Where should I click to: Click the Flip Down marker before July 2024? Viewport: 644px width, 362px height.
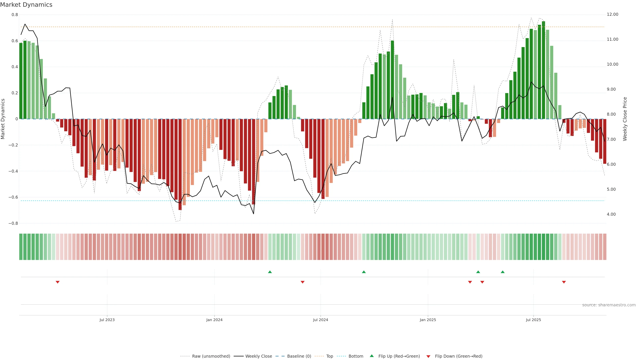303,282
